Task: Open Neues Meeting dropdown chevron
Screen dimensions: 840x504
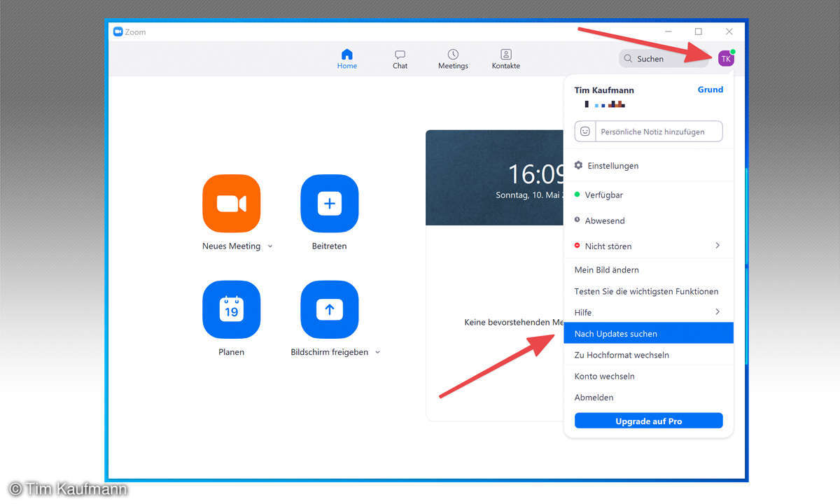Action: point(270,246)
